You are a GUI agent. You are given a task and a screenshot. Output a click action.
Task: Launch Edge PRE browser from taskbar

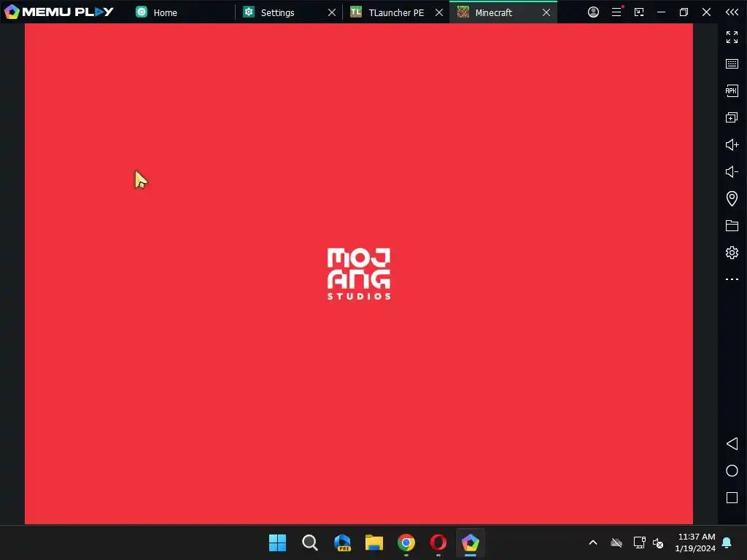342,542
